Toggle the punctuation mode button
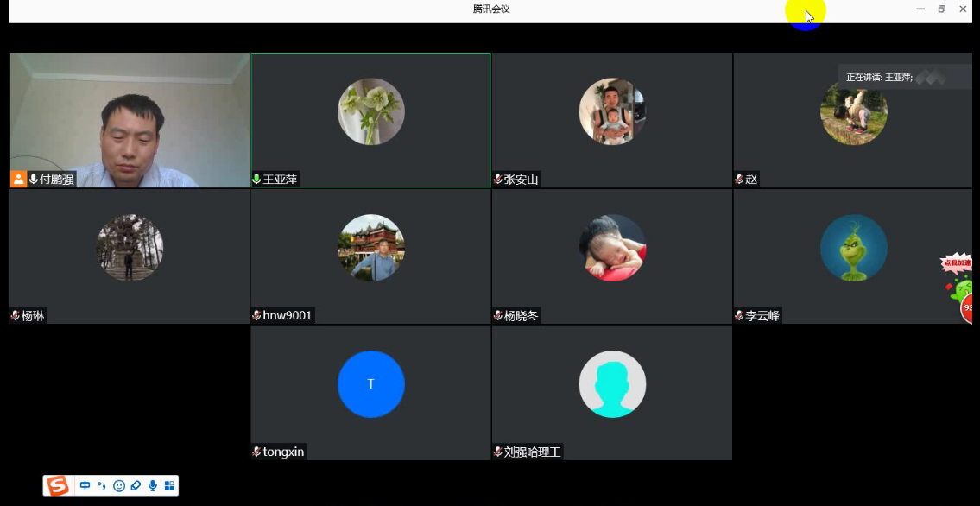This screenshot has height=506, width=980. (x=102, y=485)
